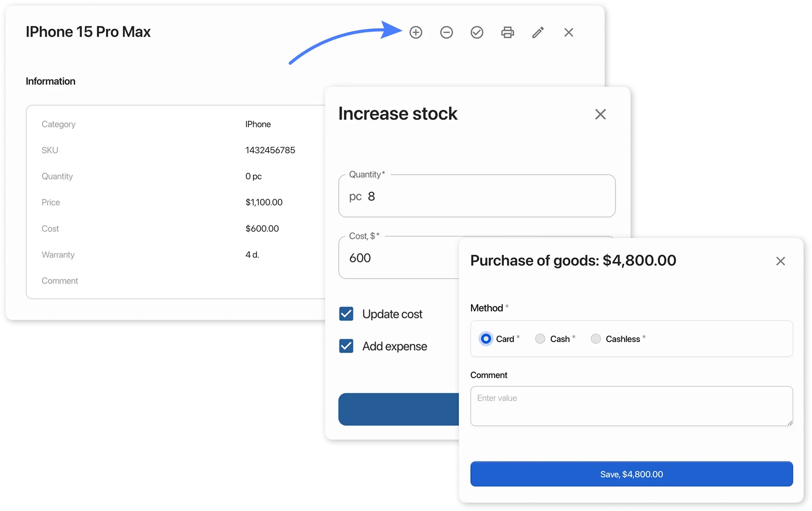Viewport: 812px width, 511px height.
Task: Edit the product with the pencil icon
Action: [538, 33]
